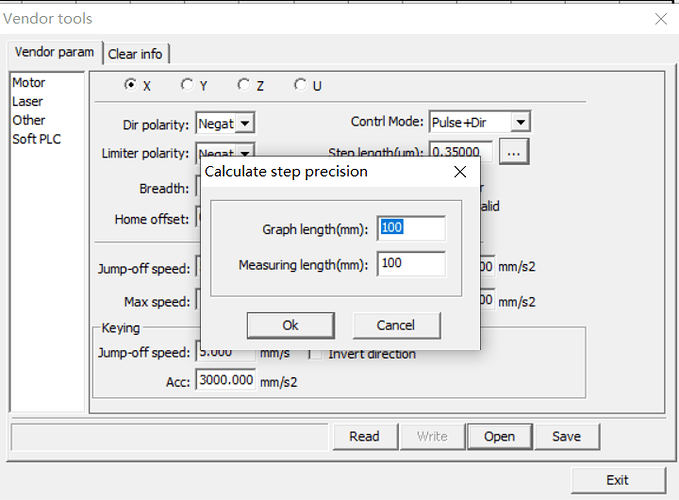Select the Z axis radio button
The image size is (679, 500).
click(x=244, y=84)
